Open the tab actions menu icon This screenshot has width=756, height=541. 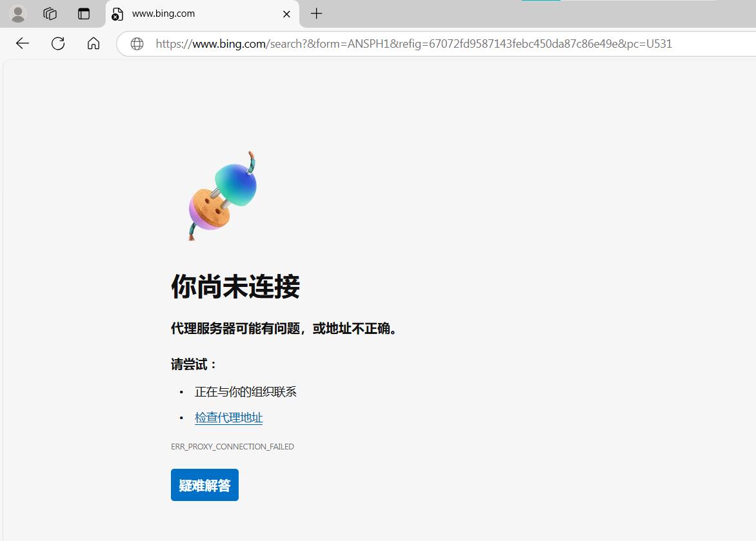[84, 14]
